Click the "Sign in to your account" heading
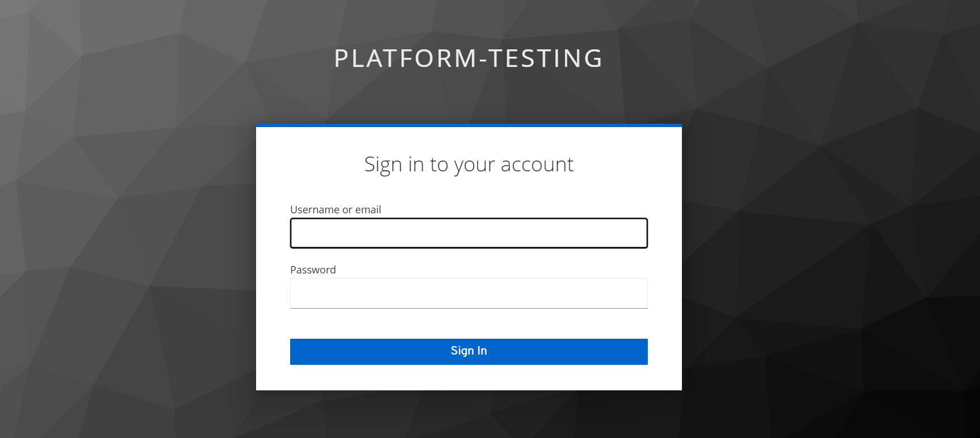 (x=468, y=165)
